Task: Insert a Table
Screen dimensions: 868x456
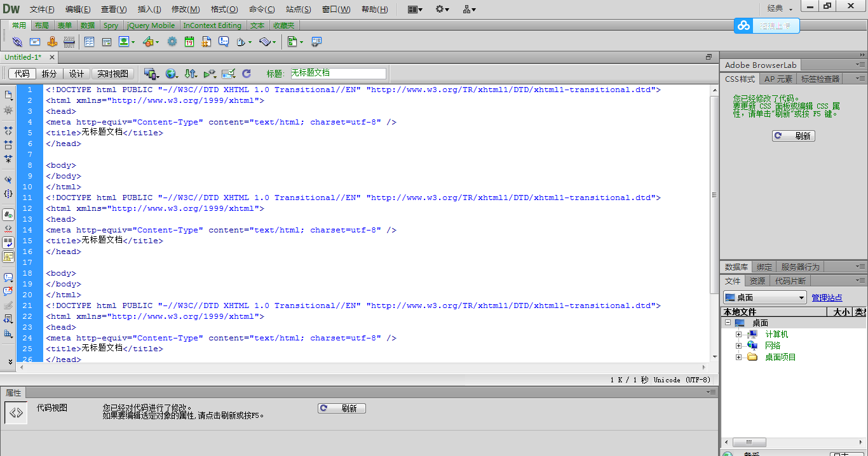Action: (89, 41)
